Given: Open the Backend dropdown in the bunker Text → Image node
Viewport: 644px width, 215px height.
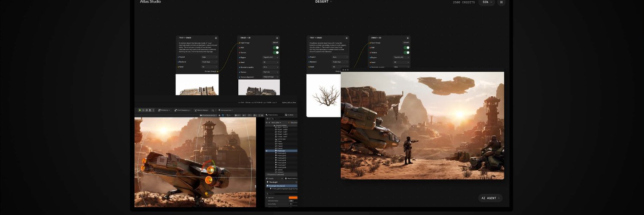Looking at the screenshot, I should pos(209,62).
